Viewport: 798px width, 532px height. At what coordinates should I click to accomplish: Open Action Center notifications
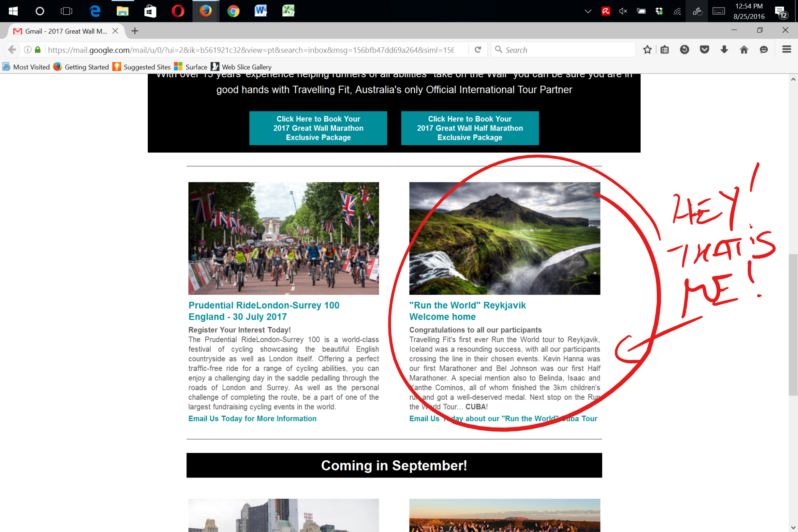click(x=781, y=12)
